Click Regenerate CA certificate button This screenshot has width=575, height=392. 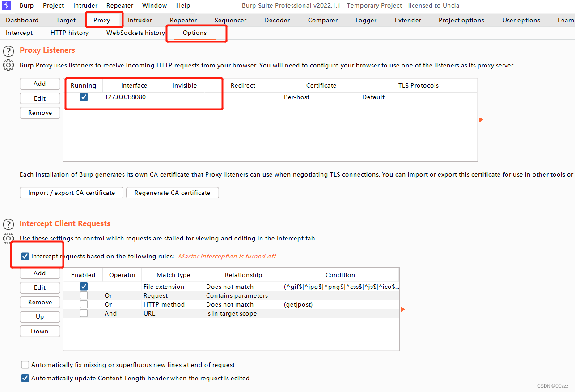(x=172, y=193)
